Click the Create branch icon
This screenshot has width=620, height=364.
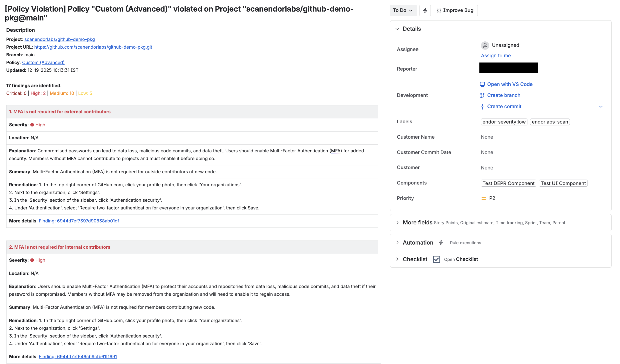482,95
